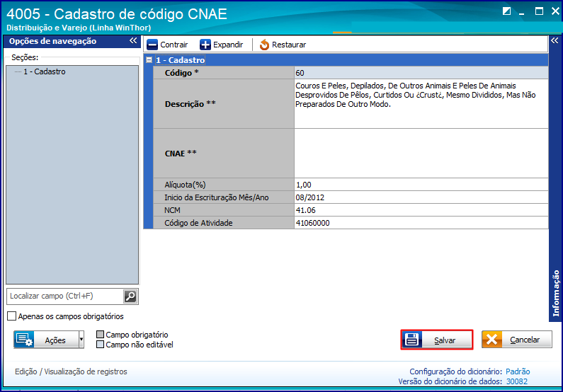
Task: Click the Expandir toolbar button
Action: [222, 45]
